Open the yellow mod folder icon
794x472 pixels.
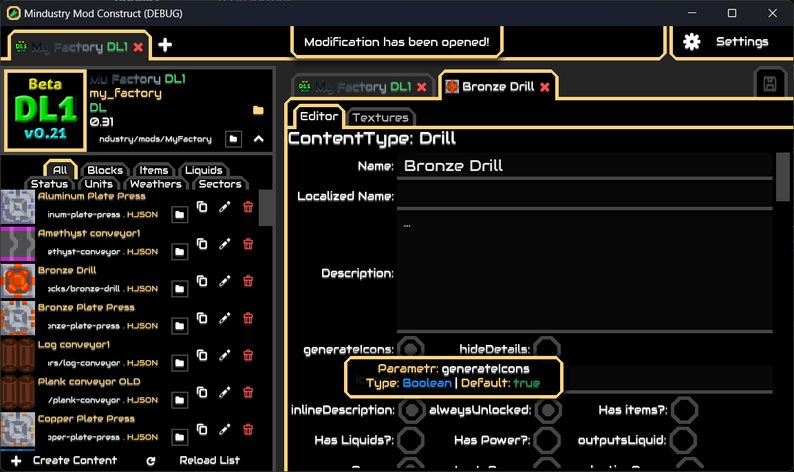coord(258,110)
